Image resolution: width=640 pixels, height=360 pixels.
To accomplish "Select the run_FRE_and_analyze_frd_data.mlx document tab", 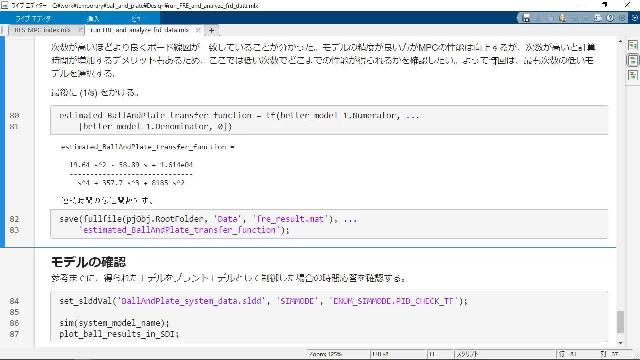I will coord(139,30).
